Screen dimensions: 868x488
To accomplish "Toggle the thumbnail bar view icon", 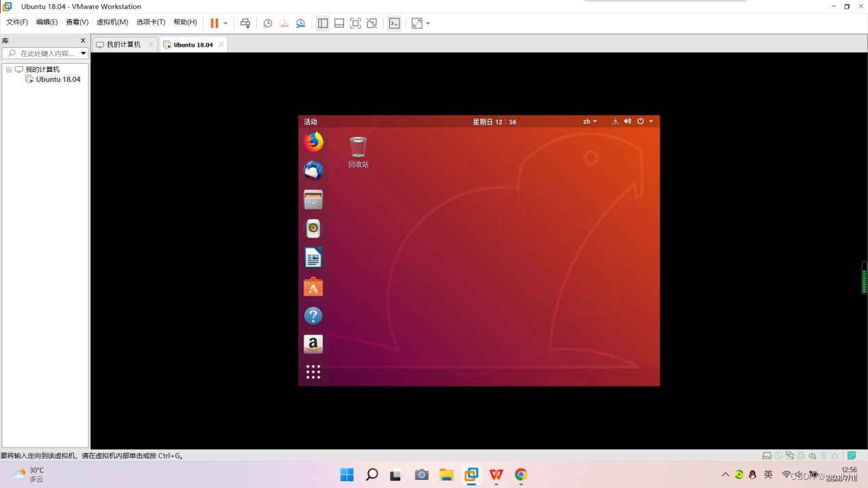I will [x=339, y=23].
